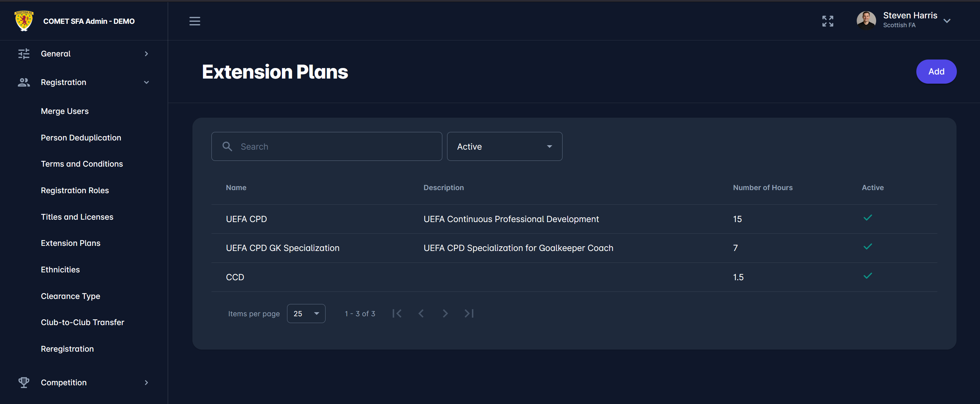Screen dimensions: 980x404
Task: Click the Add button
Action: point(936,71)
